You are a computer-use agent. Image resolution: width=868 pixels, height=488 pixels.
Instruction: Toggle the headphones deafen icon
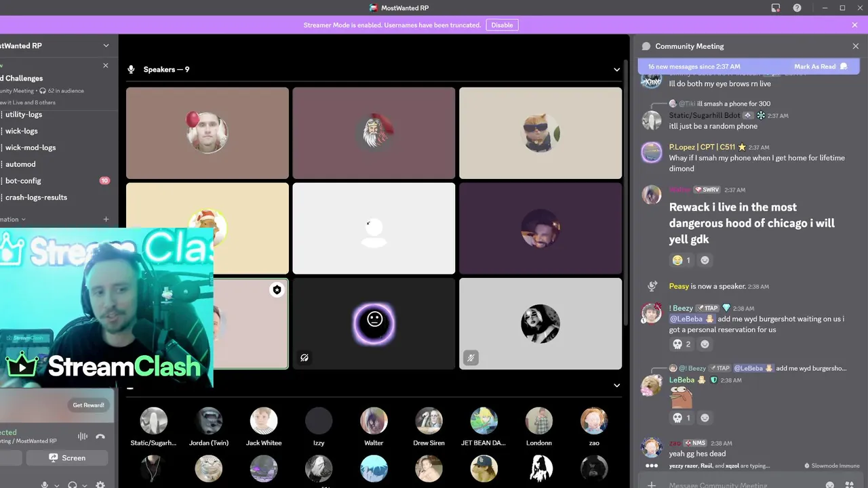[x=73, y=485]
